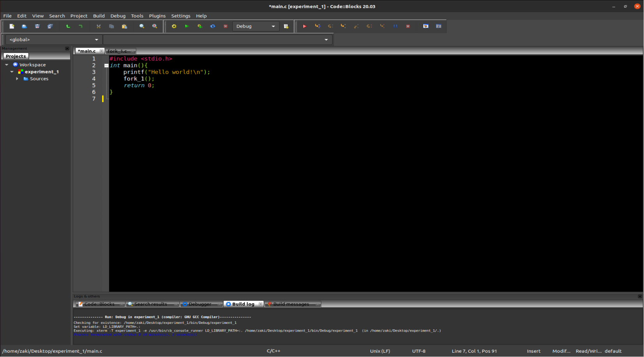Expand the Sources folder in Projects tree
This screenshot has width=644, height=357.
17,78
